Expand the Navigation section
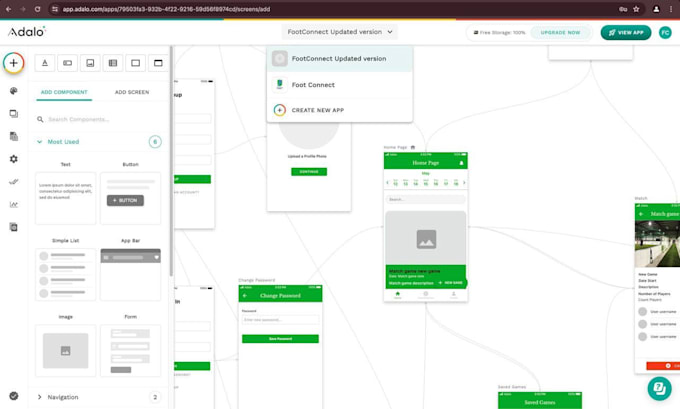This screenshot has height=409, width=680. (x=99, y=397)
